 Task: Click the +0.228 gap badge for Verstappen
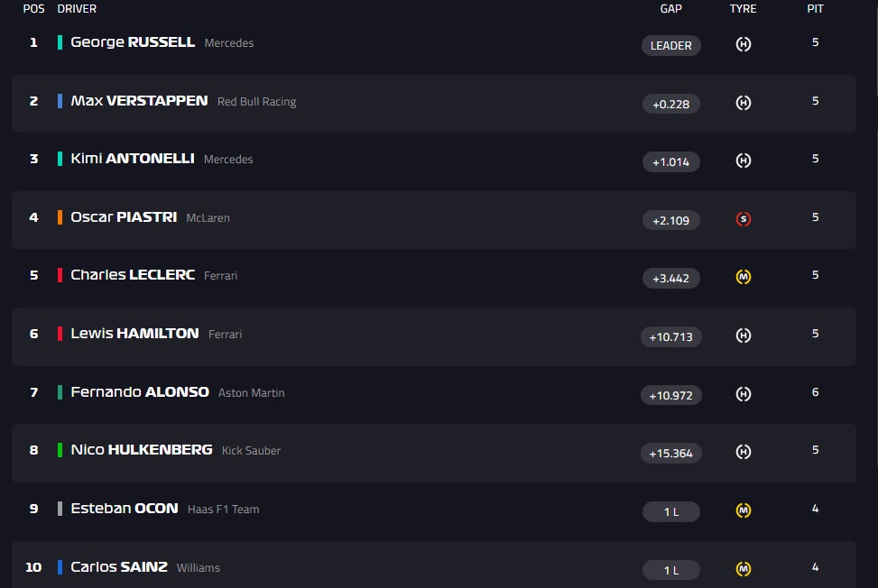pos(670,104)
